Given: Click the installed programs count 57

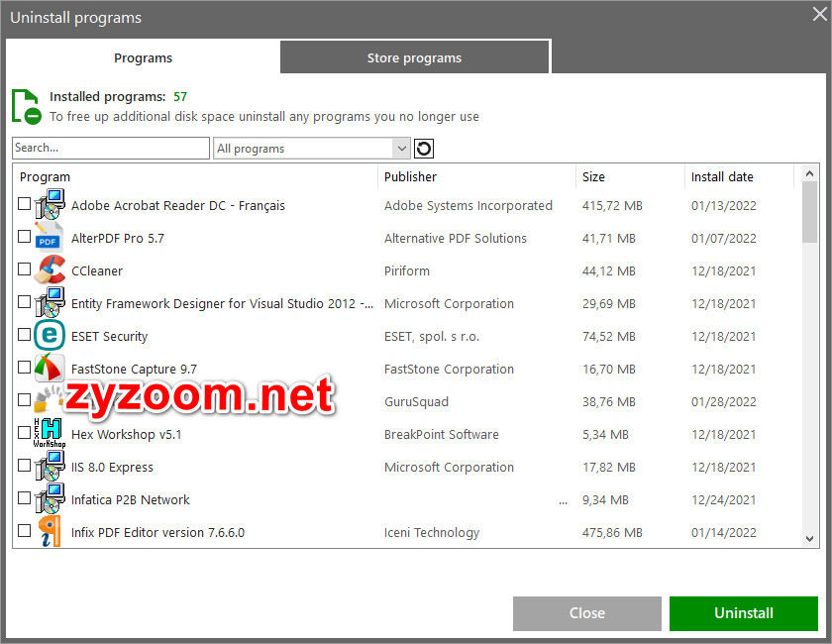Looking at the screenshot, I should 180,97.
